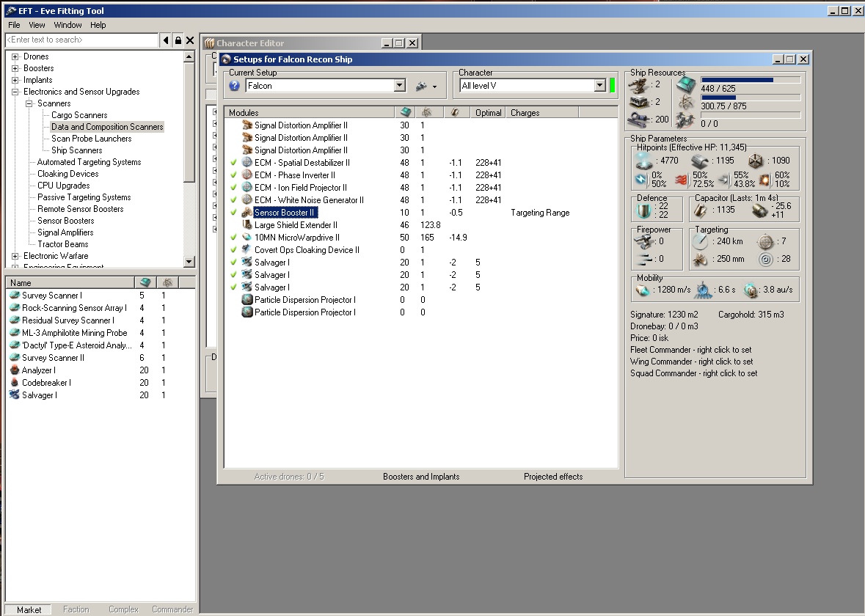The image size is (865, 616).
Task: Collapse the Scanners tree node
Action: (x=29, y=103)
